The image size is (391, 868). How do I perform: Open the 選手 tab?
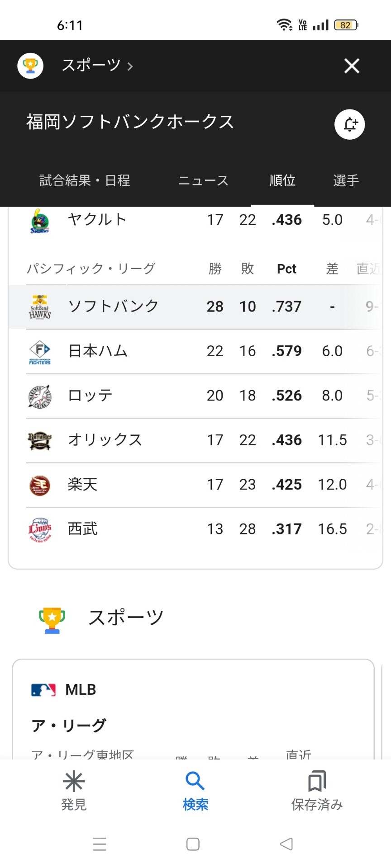click(346, 180)
